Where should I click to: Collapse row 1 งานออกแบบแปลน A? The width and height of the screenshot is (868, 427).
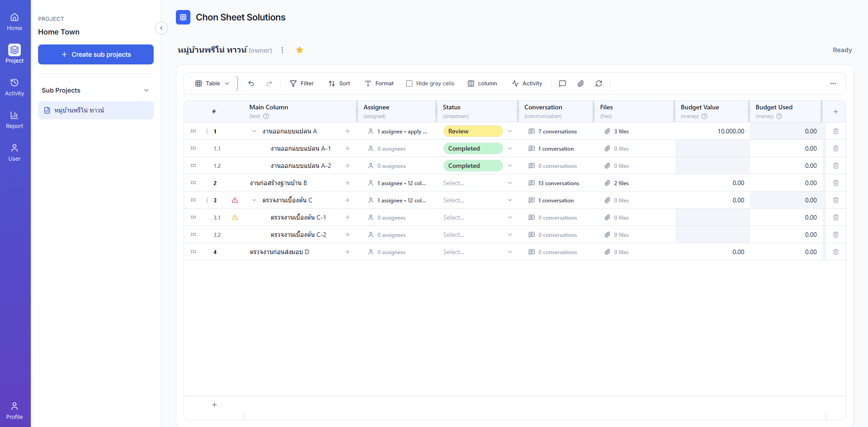[254, 131]
